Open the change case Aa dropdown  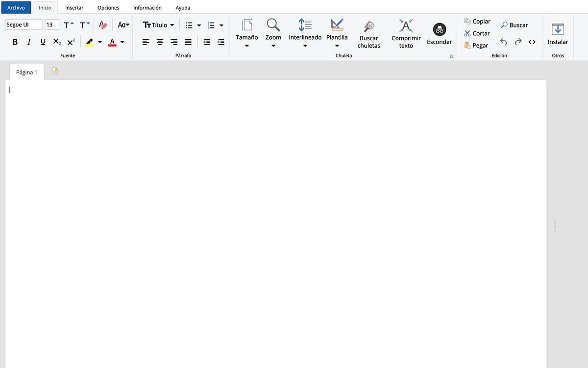(x=123, y=25)
